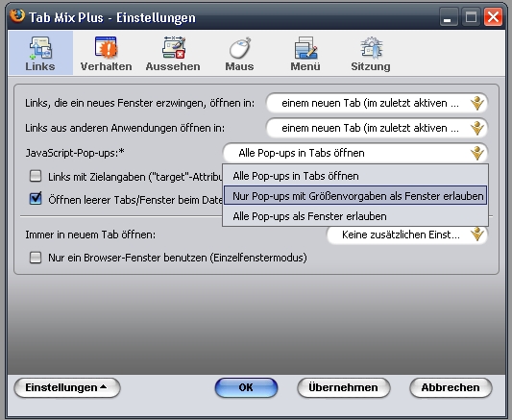Minimize the Tab Mix Plus window
Image resolution: width=512 pixels, height=420 pixels.
448,16
